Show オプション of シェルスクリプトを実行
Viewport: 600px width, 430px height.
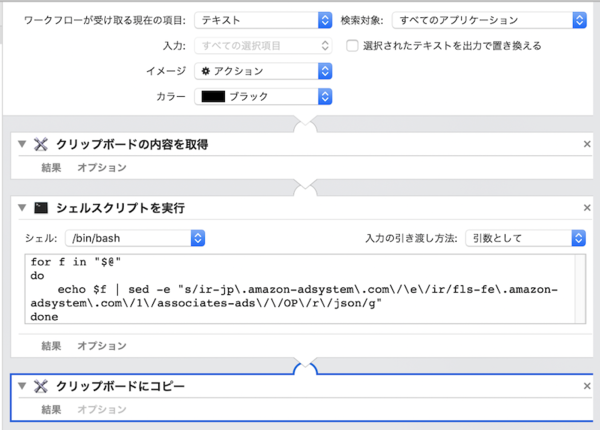[x=102, y=345]
